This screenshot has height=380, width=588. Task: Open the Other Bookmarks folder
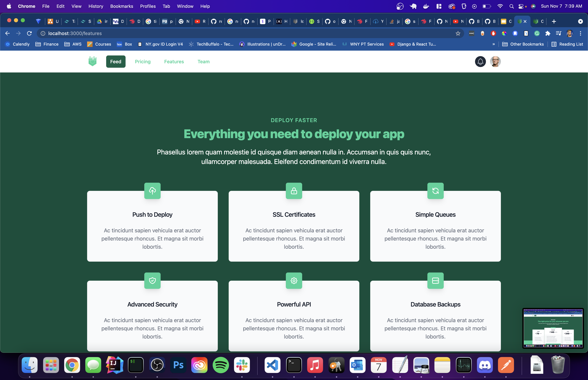point(523,44)
